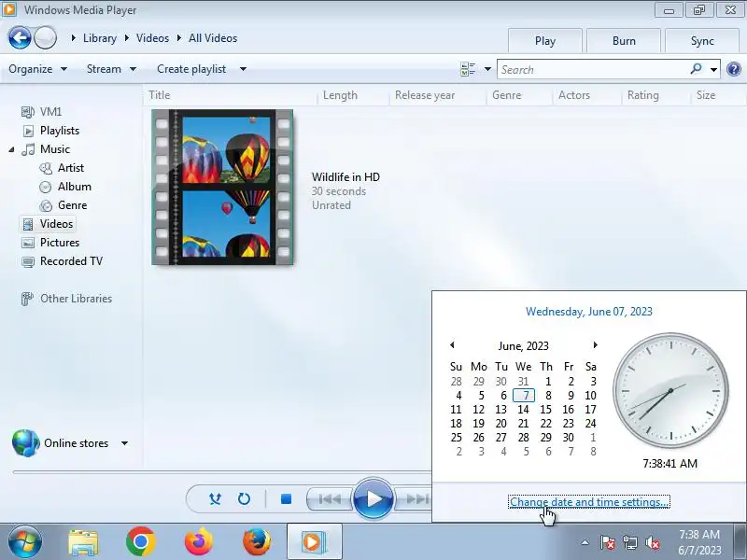Select Playlists in the navigation pane
The width and height of the screenshot is (747, 560).
[51, 131]
